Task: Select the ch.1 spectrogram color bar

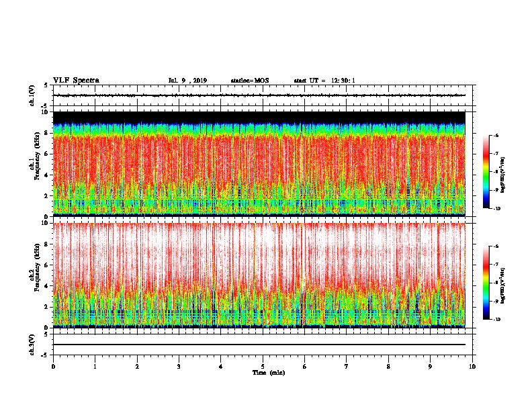Action: pos(486,172)
